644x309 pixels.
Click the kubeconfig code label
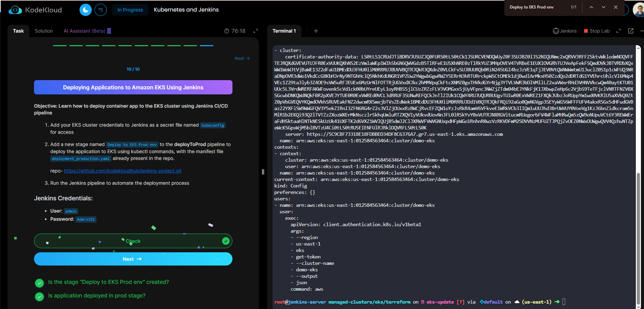tap(213, 125)
